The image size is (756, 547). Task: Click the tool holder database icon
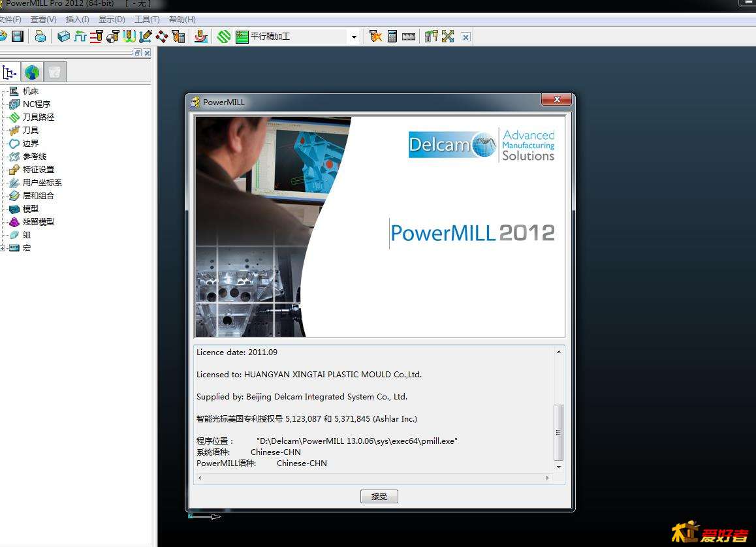[432, 36]
